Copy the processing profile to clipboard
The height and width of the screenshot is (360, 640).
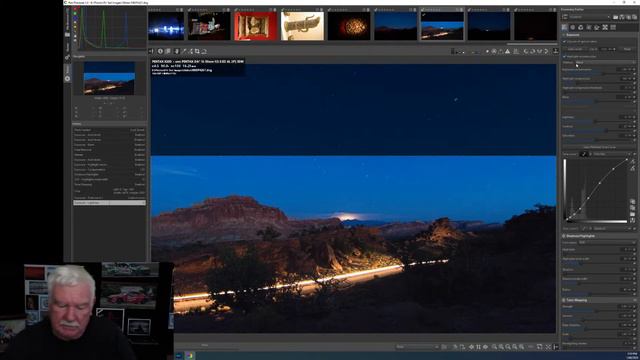click(x=629, y=17)
